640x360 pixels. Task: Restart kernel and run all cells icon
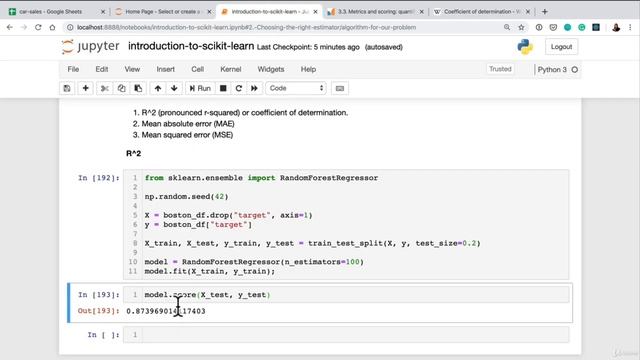(x=254, y=88)
